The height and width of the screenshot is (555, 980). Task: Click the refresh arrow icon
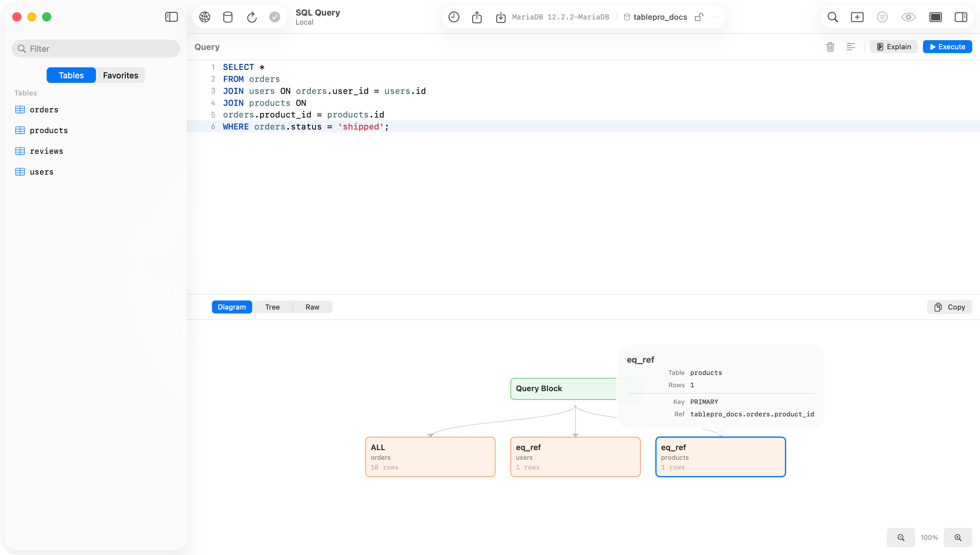(x=252, y=17)
